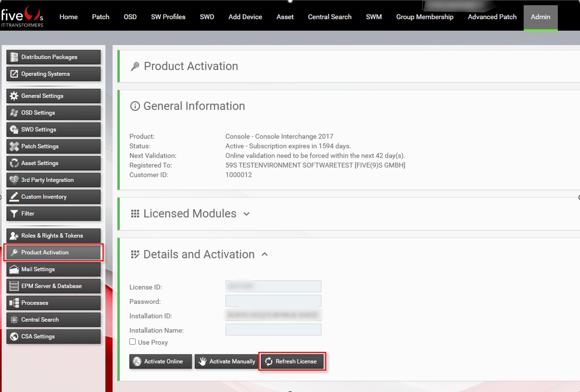
Task: Click the Password input field
Action: 273,301
